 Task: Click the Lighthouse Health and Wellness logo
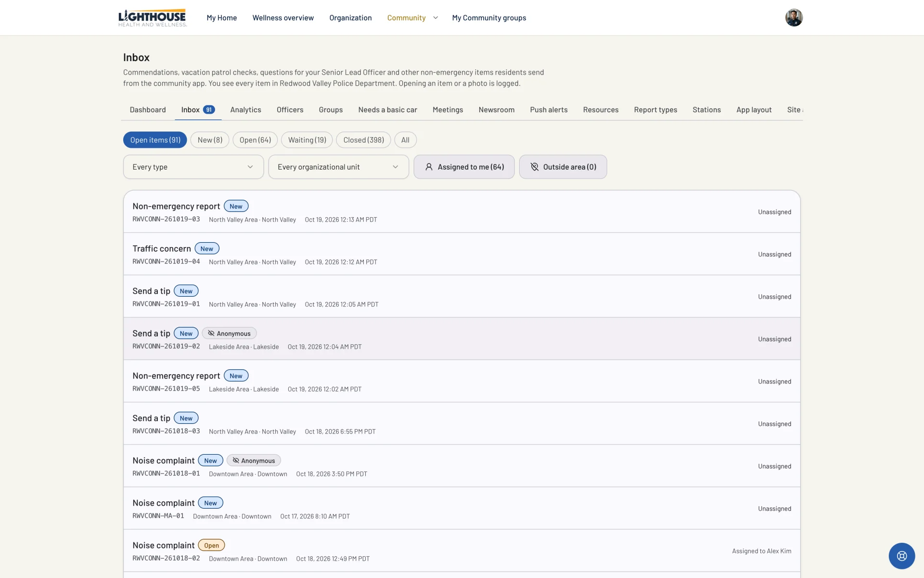click(x=153, y=17)
